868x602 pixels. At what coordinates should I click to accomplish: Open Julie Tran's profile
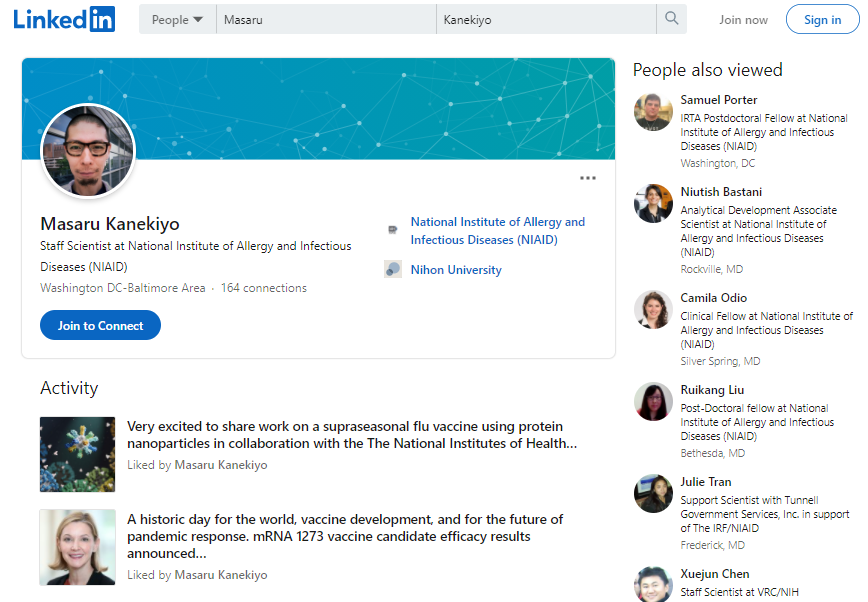706,482
